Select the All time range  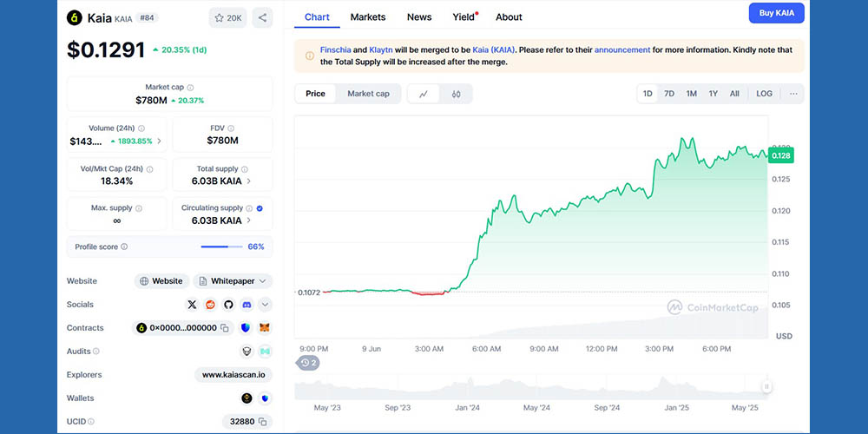point(734,94)
